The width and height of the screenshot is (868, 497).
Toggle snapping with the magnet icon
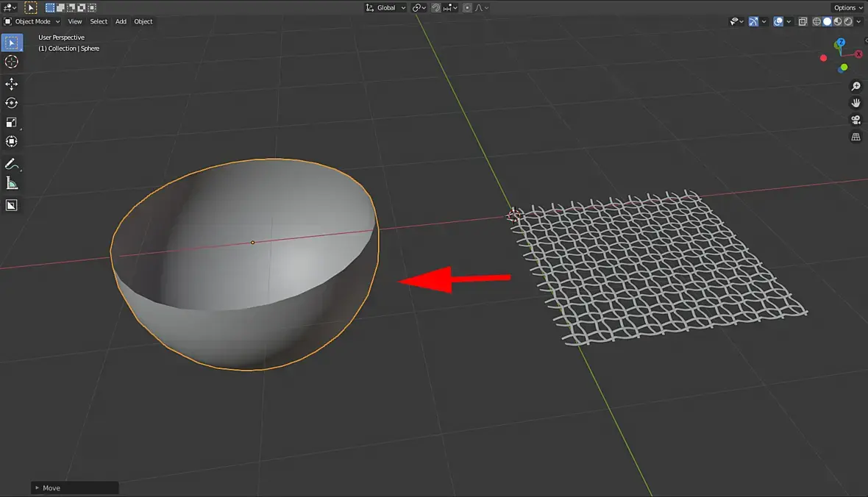(x=436, y=8)
